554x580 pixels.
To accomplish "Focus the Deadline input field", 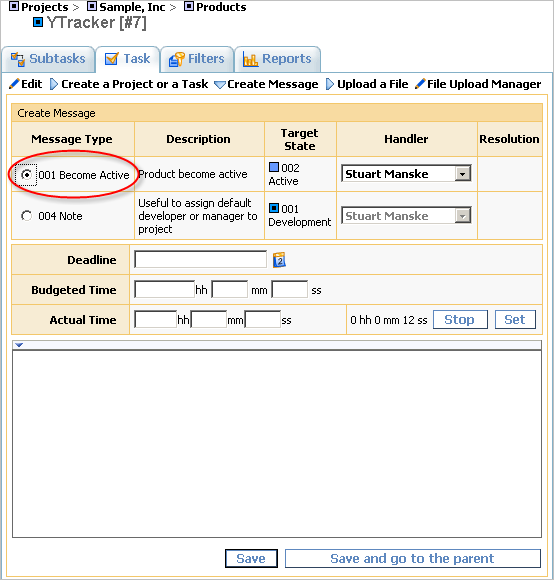I will click(200, 259).
